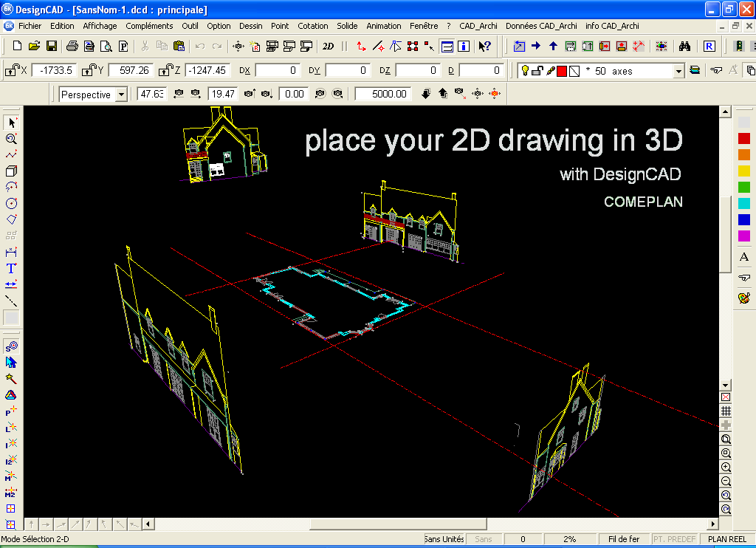This screenshot has width=756, height=548.
Task: Move the view down with black arrow
Action: pyautogui.click(x=425, y=94)
